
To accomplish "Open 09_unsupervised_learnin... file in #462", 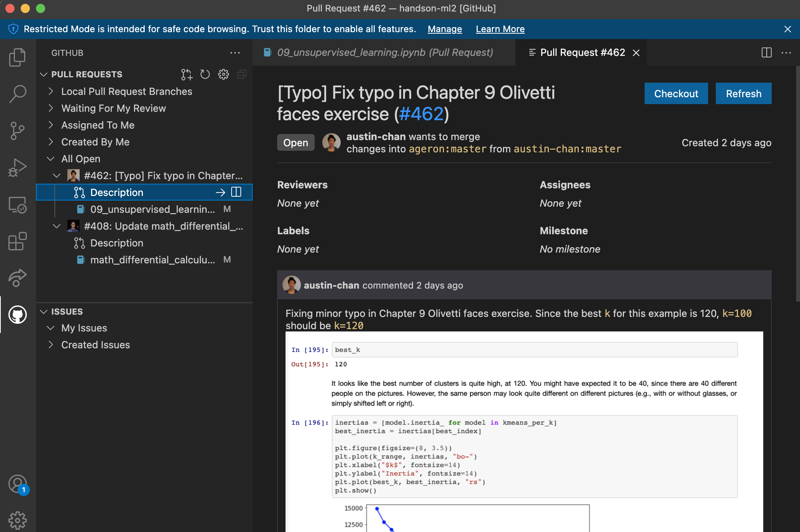I will pyautogui.click(x=145, y=209).
